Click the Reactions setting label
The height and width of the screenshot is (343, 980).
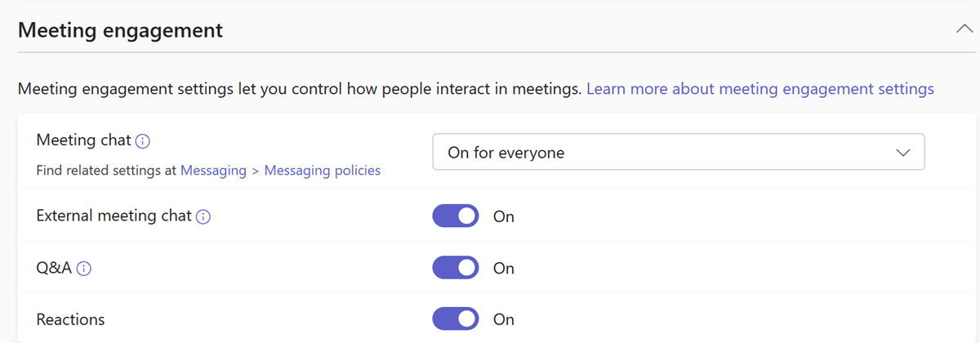coord(71,318)
